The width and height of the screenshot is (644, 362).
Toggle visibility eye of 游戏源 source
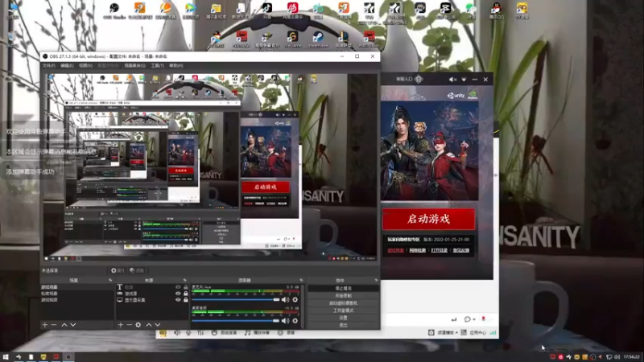(x=178, y=294)
